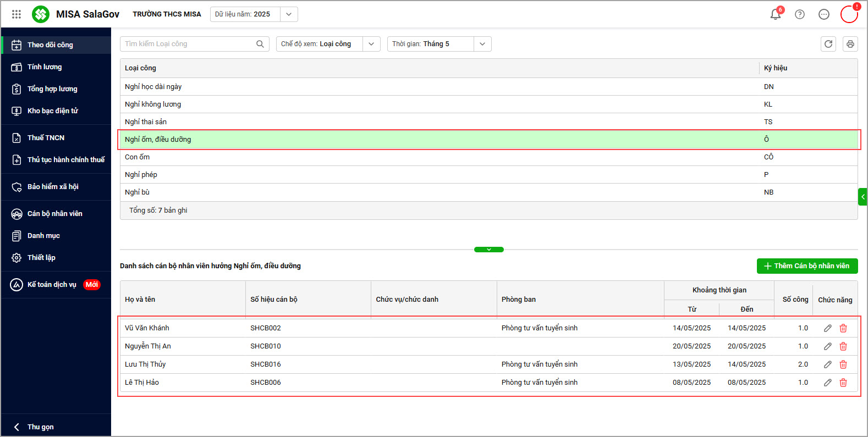Edit Lưu Thị Thủy's record with pencil icon
This screenshot has width=868, height=437.
[x=827, y=364]
